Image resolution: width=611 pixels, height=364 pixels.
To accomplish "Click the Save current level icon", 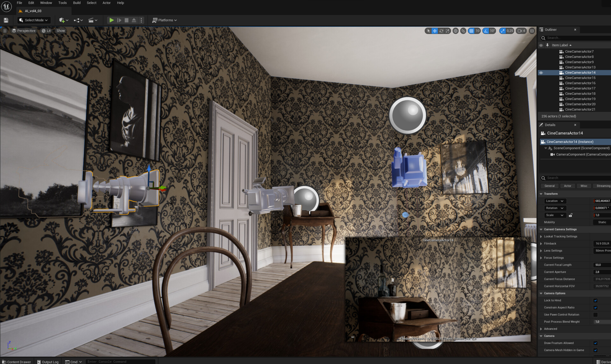I will tap(6, 20).
